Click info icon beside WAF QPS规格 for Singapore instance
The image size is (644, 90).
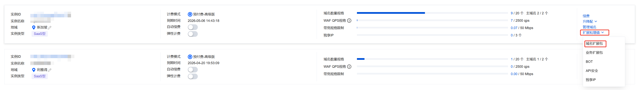(349, 21)
